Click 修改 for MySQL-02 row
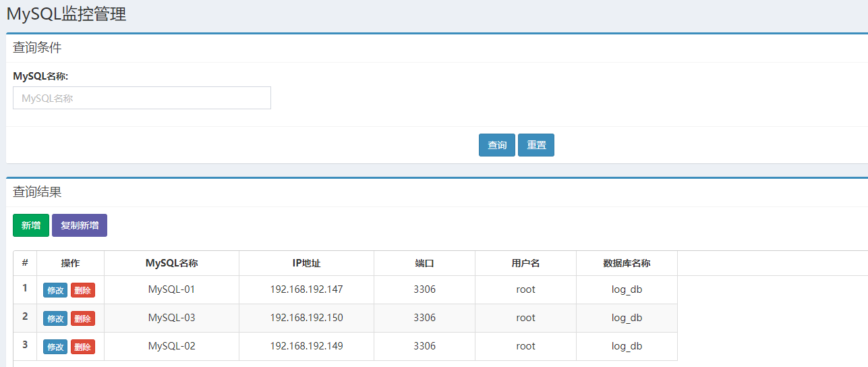Viewport: 868px width, 367px height. [x=55, y=347]
